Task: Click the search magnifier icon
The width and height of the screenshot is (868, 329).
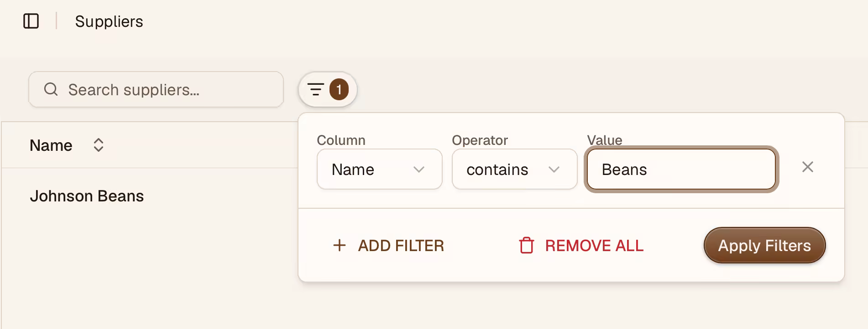Action: click(51, 89)
